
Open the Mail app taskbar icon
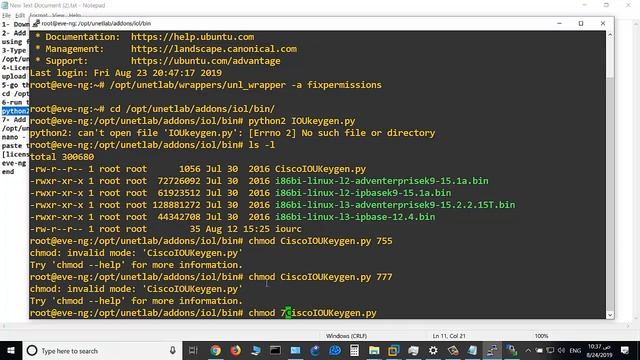coord(295,351)
